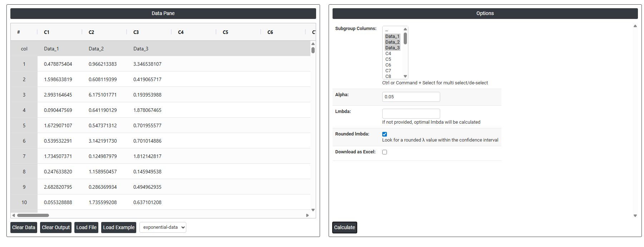Open the Load File dialog

[x=86, y=227]
